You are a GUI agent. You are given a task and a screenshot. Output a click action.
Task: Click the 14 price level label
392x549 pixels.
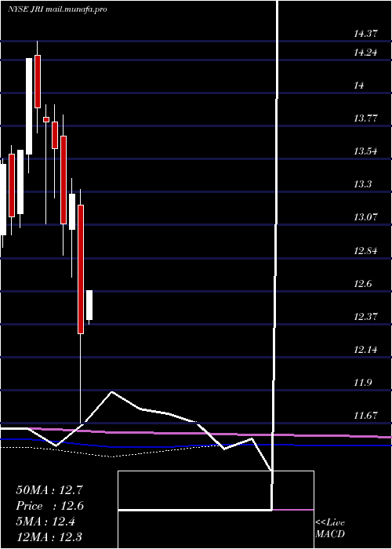(359, 85)
